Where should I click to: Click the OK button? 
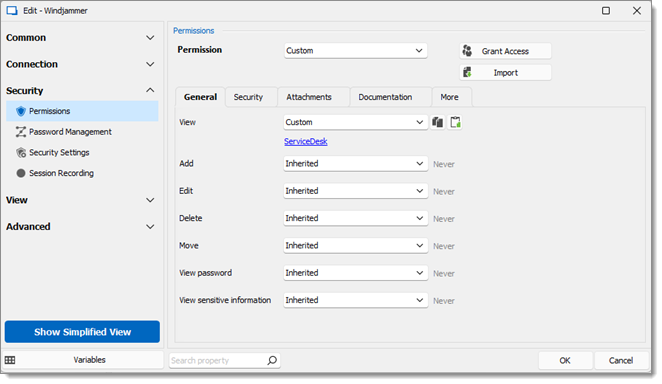565,361
